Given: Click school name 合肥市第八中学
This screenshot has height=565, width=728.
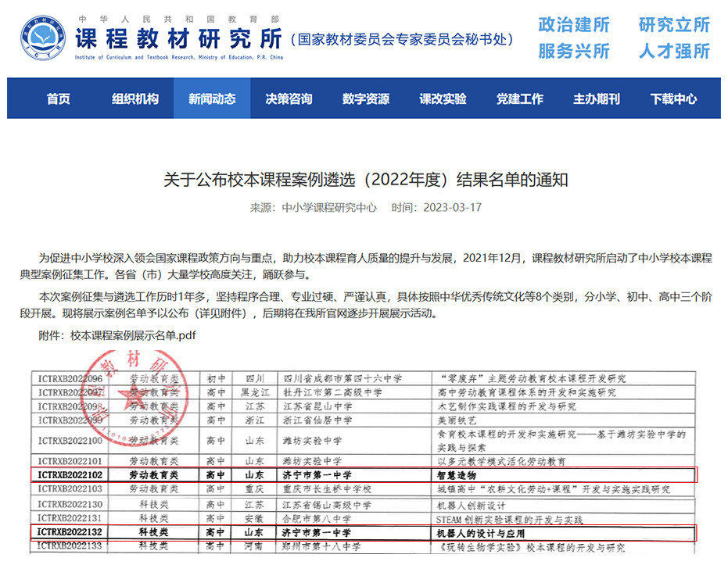Looking at the screenshot, I should (x=317, y=519).
